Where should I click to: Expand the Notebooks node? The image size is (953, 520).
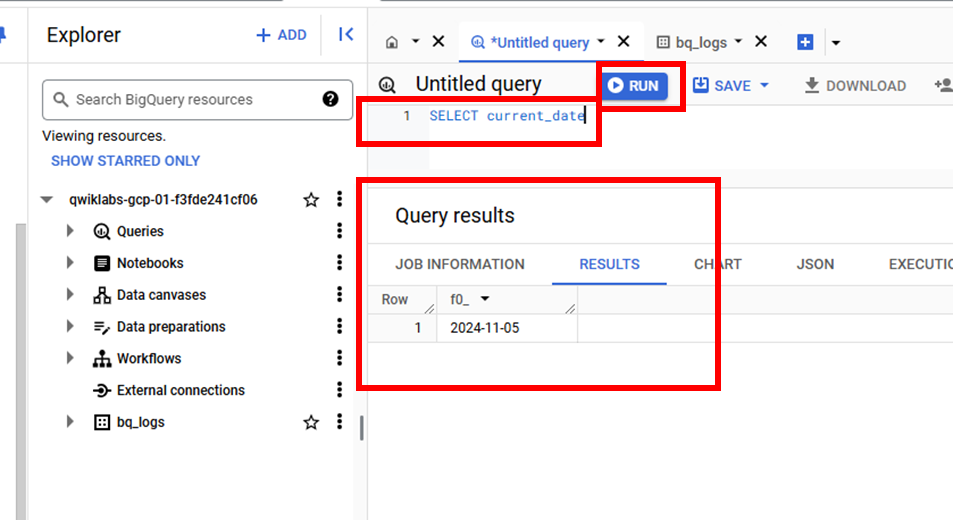(70, 262)
